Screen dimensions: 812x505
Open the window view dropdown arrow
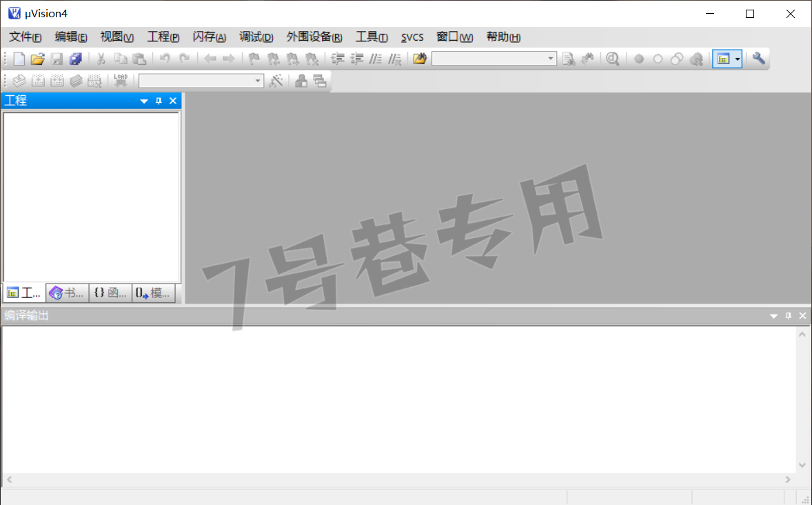click(x=738, y=59)
